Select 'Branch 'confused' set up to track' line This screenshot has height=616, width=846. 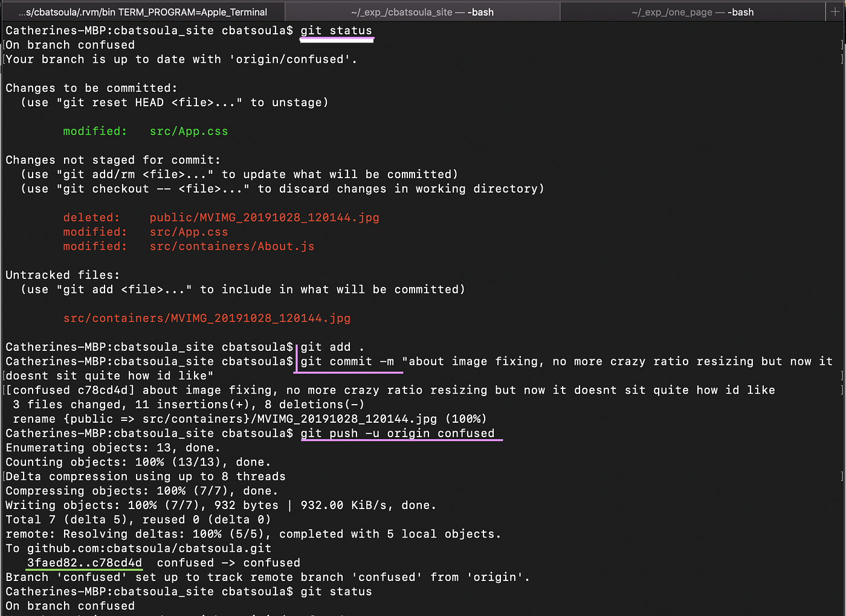268,577
